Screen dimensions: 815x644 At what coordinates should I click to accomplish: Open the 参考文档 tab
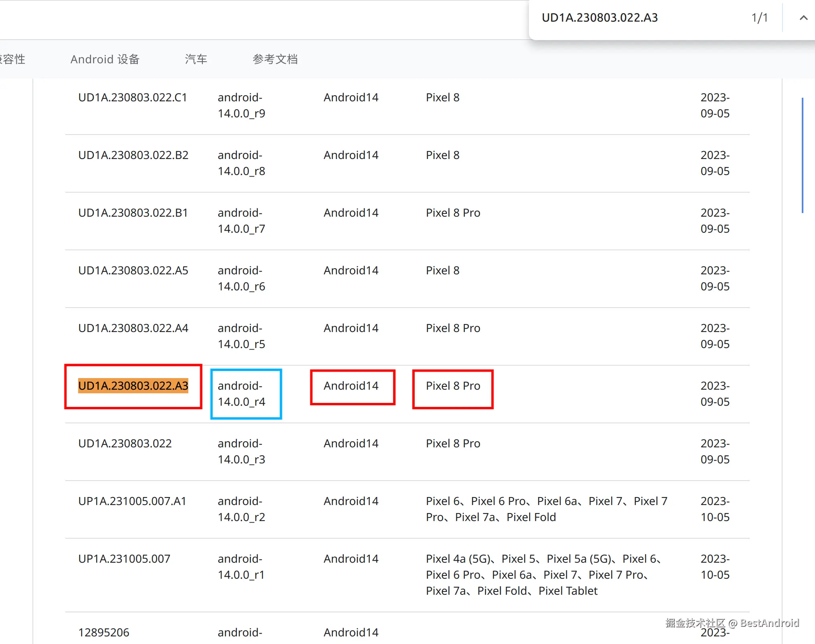click(x=275, y=59)
